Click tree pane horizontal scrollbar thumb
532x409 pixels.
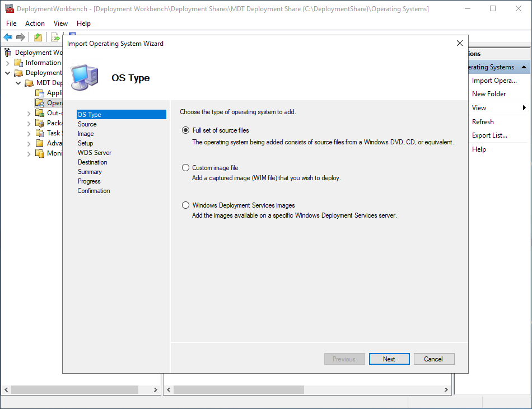74,389
